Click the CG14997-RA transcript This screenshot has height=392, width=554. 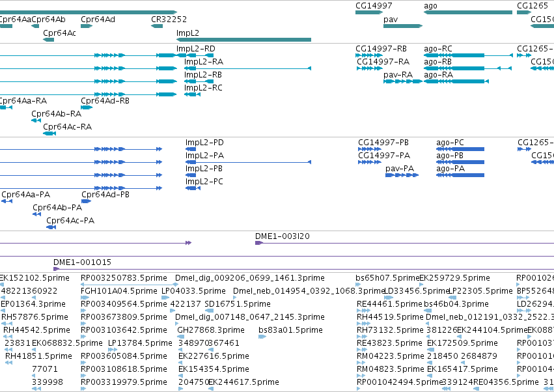click(x=370, y=68)
